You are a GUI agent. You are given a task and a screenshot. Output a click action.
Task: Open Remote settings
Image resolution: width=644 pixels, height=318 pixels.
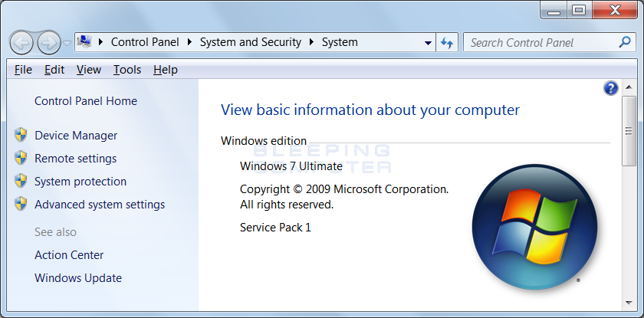(76, 159)
